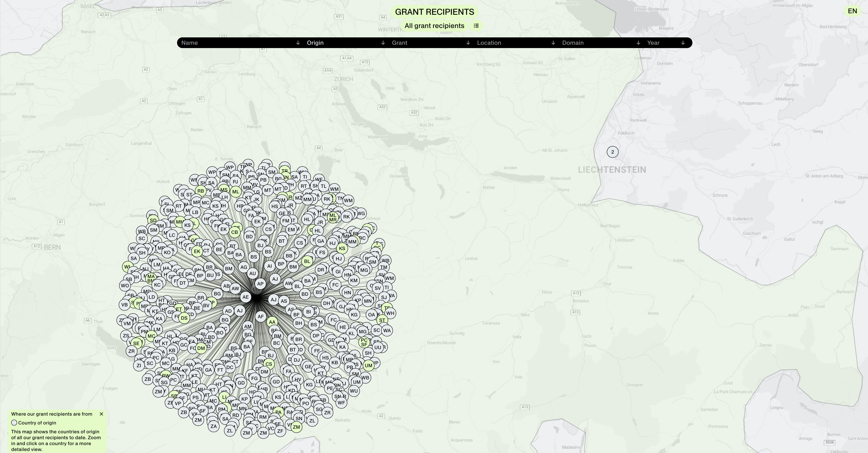Sort by Grant column arrow
The image size is (868, 453).
coord(468,43)
